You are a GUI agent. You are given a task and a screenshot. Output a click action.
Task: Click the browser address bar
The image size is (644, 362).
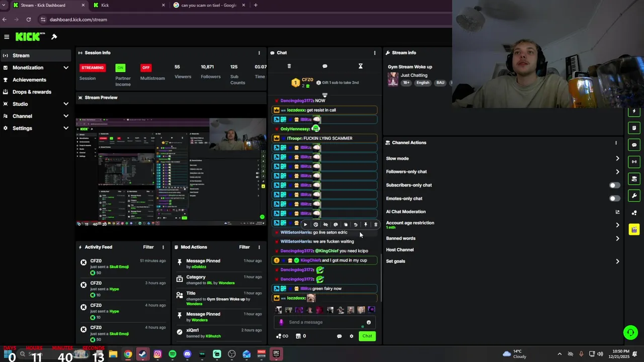click(244, 20)
